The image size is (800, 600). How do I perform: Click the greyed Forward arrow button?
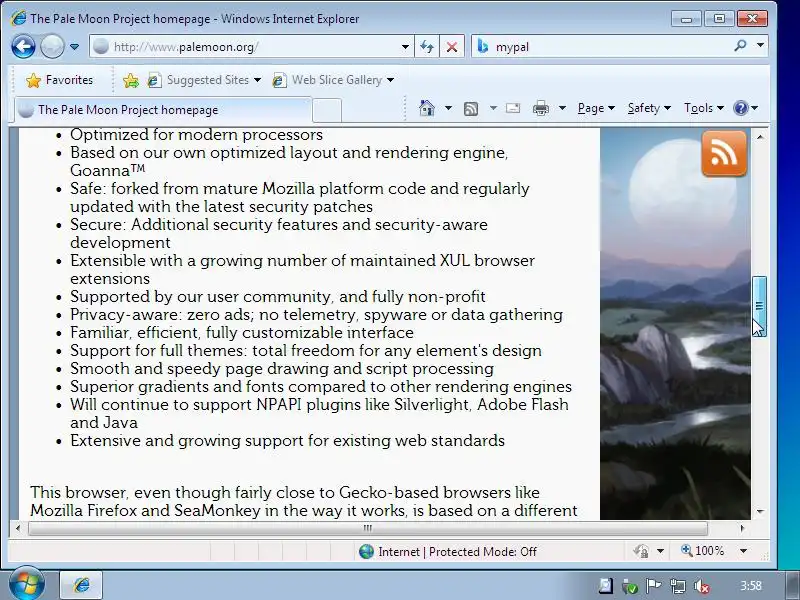point(52,47)
